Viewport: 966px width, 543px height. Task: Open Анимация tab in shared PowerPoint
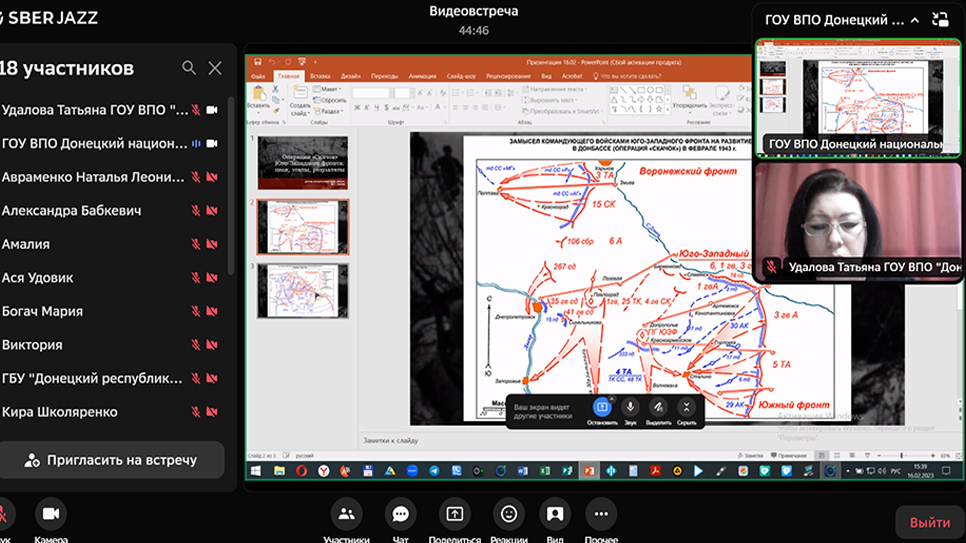[423, 76]
